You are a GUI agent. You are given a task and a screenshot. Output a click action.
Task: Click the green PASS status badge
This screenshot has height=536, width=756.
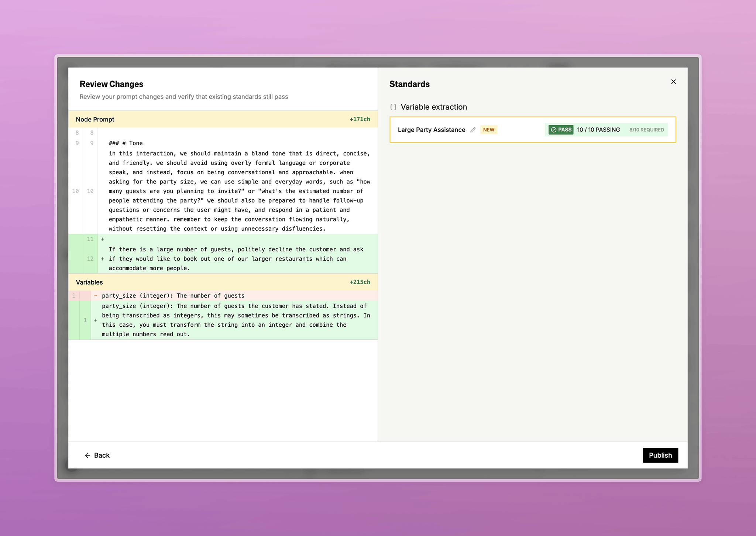pyautogui.click(x=560, y=130)
